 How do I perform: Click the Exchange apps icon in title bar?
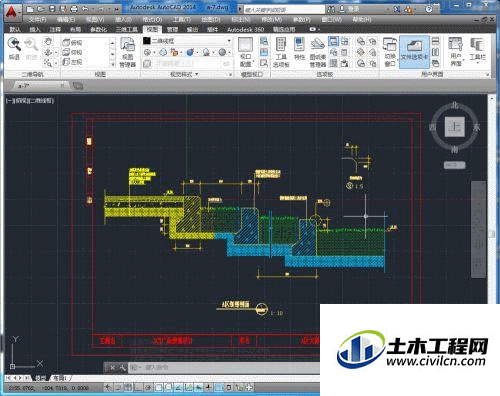click(397, 9)
